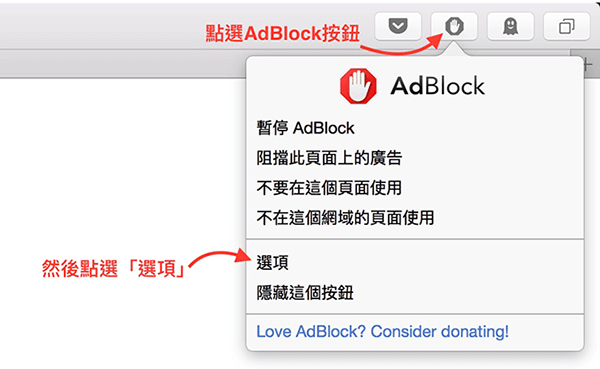Open 選項 from the AdBlock menu

pos(272,263)
